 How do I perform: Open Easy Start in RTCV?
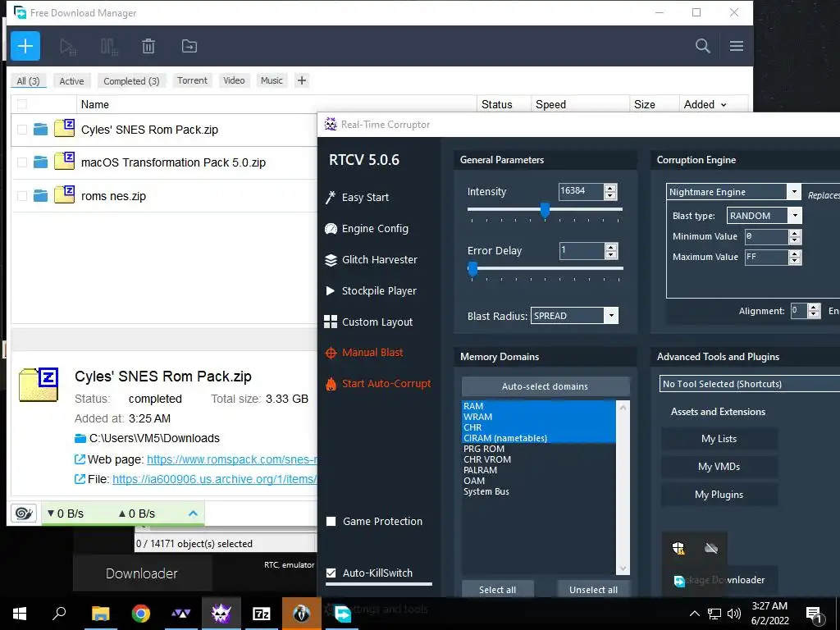357,198
